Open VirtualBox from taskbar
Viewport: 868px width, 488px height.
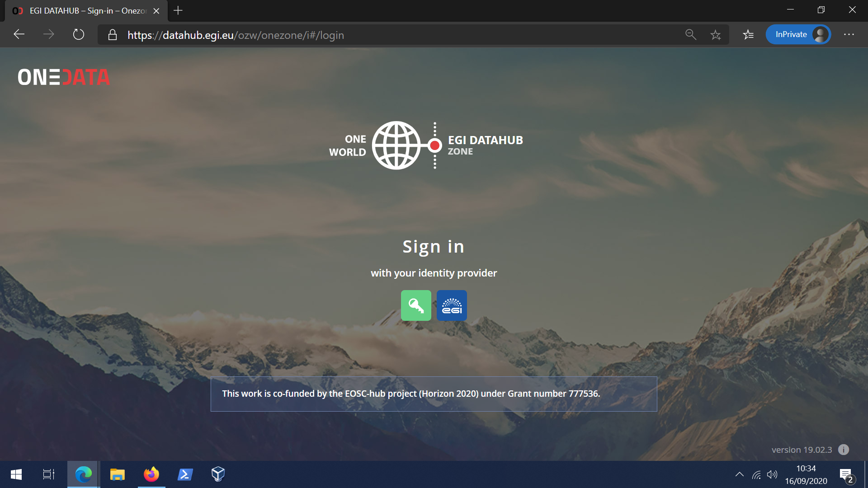click(x=218, y=474)
